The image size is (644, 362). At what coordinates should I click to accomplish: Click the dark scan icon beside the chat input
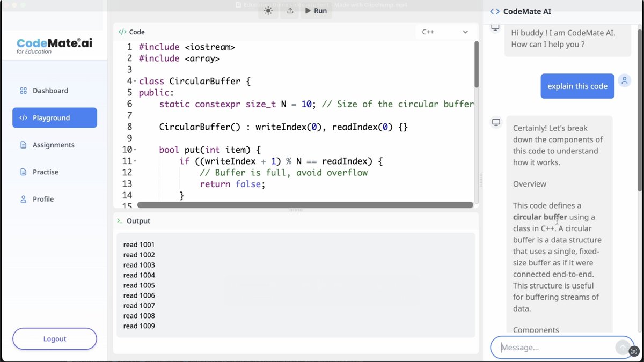click(x=634, y=351)
